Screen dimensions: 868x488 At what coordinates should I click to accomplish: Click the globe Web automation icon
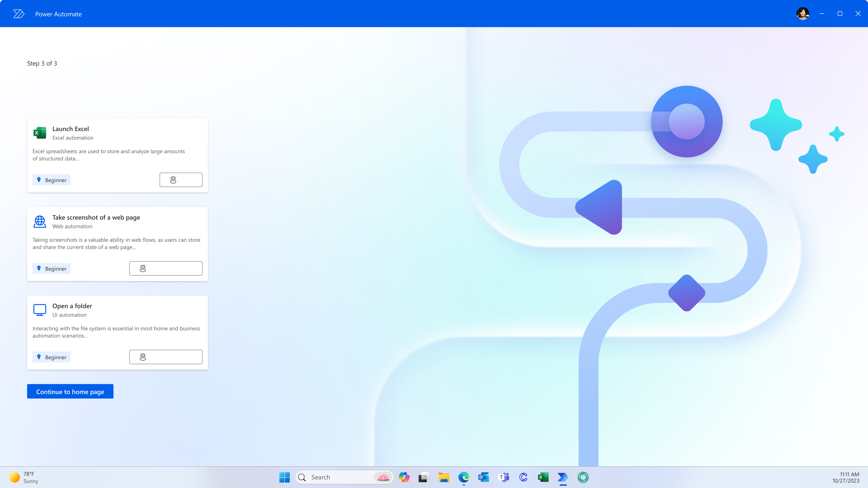coord(40,222)
